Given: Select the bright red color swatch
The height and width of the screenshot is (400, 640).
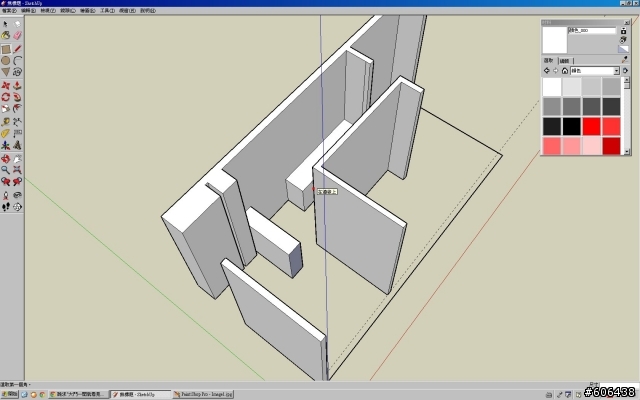Looking at the screenshot, I should [591, 127].
